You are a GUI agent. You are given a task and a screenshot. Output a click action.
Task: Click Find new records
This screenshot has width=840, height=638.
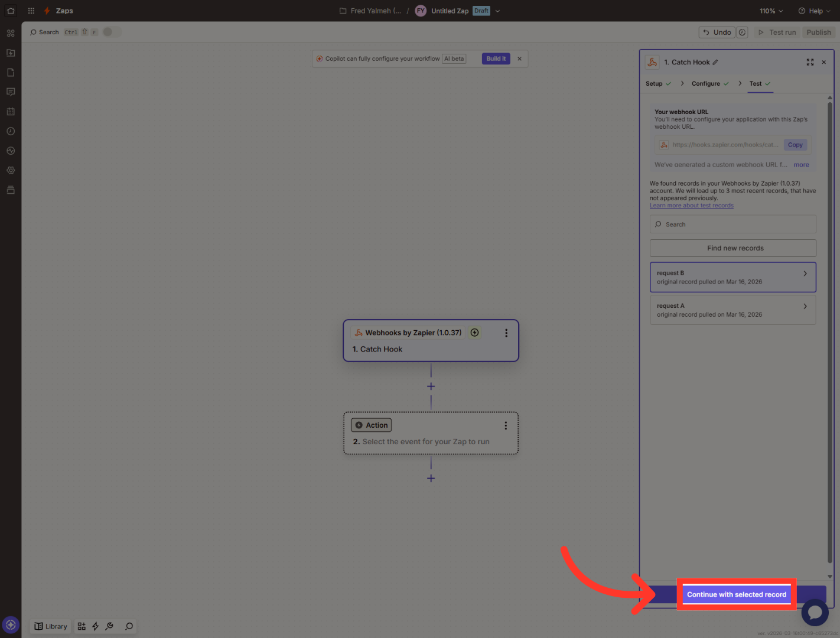733,248
